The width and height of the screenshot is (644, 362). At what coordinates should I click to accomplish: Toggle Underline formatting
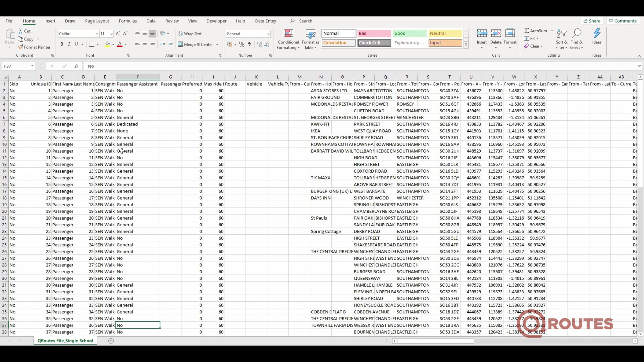[x=76, y=44]
